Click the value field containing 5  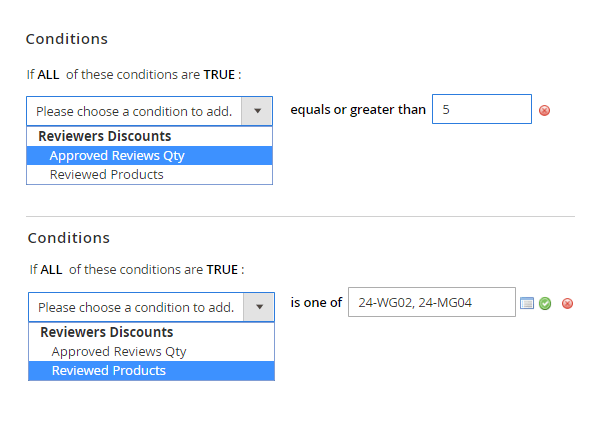click(481, 109)
